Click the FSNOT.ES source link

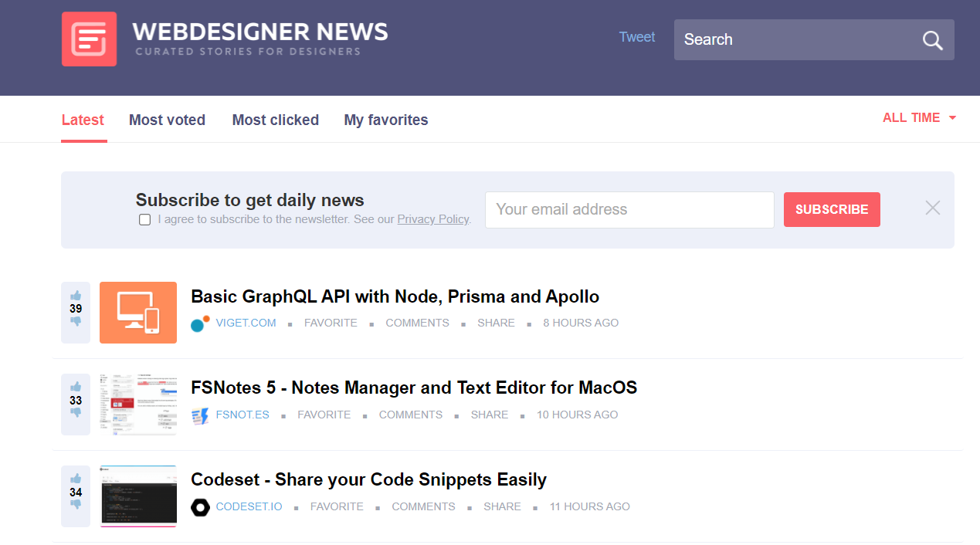click(x=242, y=415)
